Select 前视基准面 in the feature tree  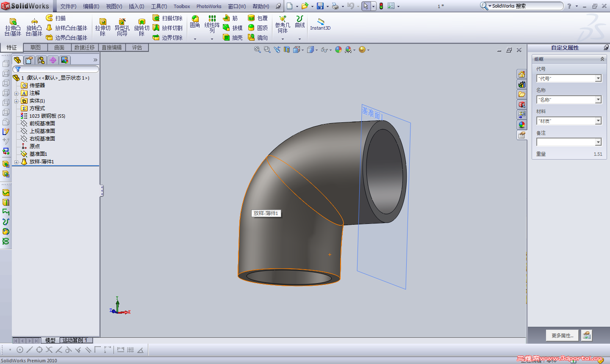[x=42, y=124]
